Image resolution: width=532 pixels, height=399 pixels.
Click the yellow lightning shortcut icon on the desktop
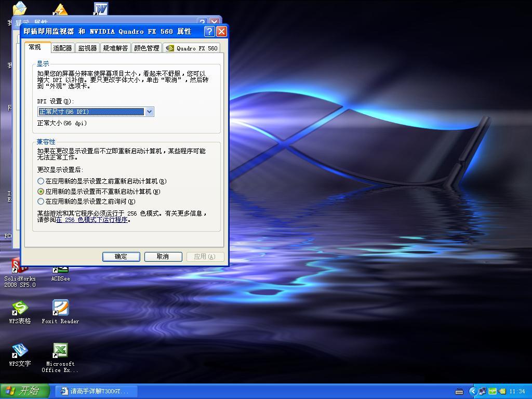click(60, 9)
